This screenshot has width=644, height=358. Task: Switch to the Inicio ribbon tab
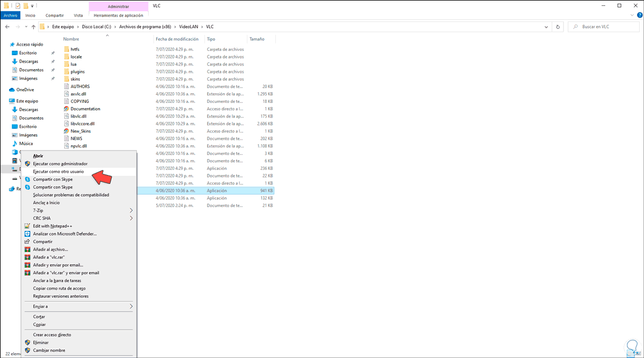tap(30, 16)
